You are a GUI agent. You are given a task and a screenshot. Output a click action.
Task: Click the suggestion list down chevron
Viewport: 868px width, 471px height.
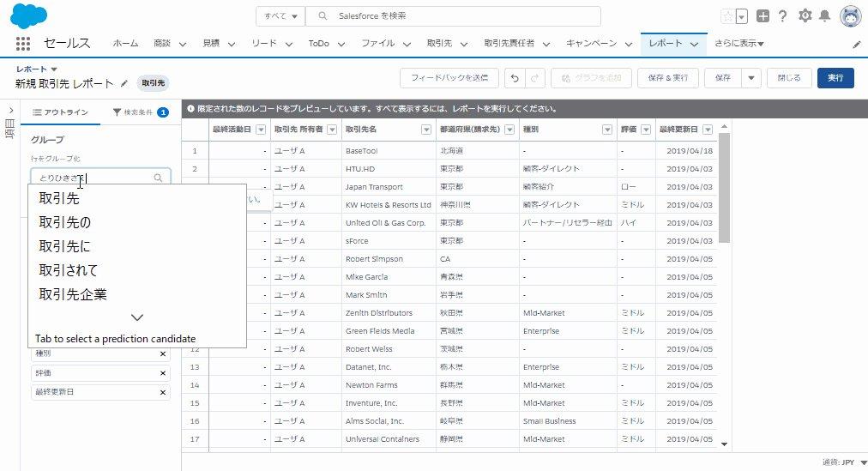137,317
